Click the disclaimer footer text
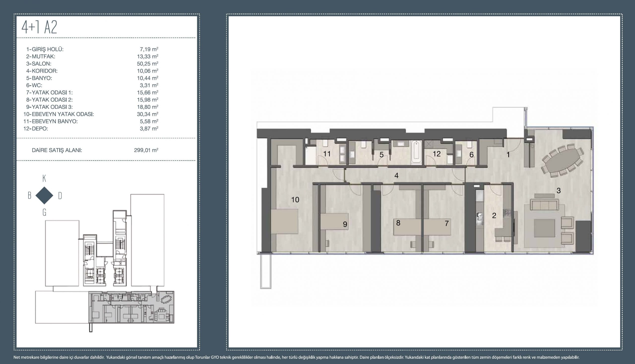Image resolution: width=635 pixels, height=364 pixels. click(x=296, y=358)
